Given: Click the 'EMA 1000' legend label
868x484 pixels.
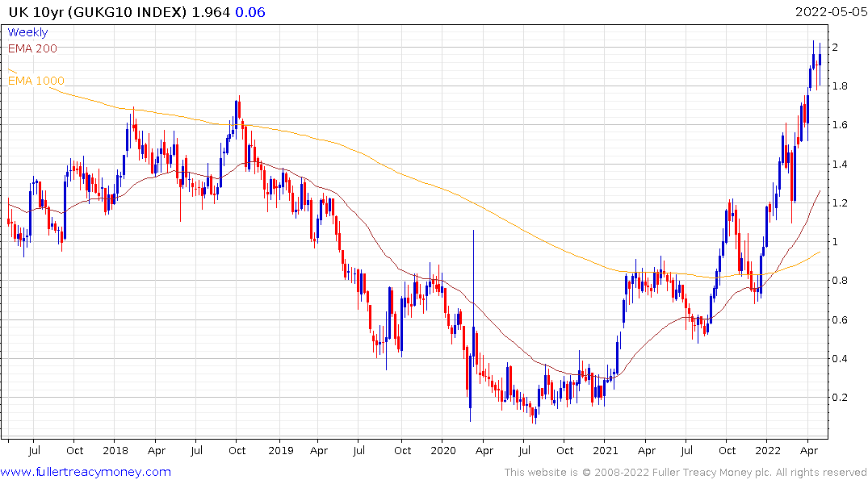Looking at the screenshot, I should tap(36, 81).
